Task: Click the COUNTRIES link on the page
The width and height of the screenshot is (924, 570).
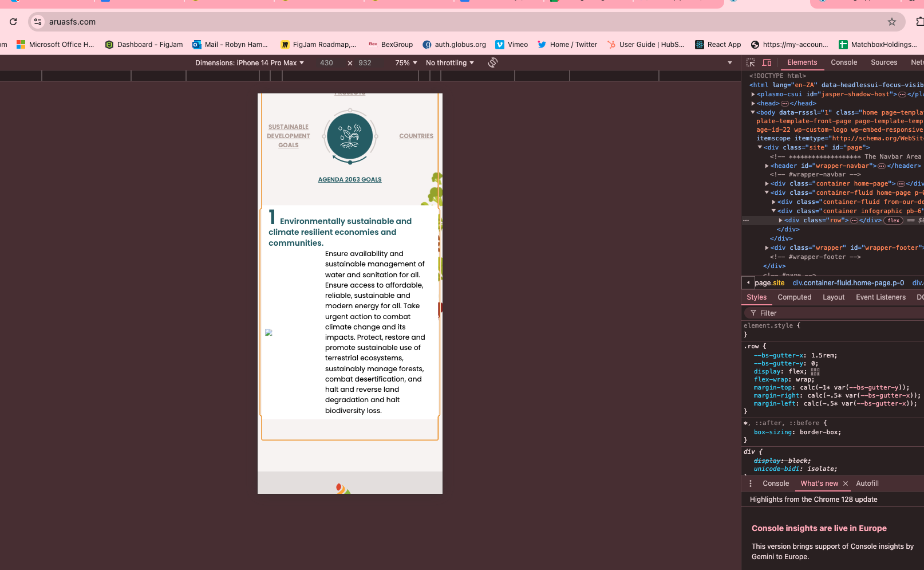Action: click(416, 136)
